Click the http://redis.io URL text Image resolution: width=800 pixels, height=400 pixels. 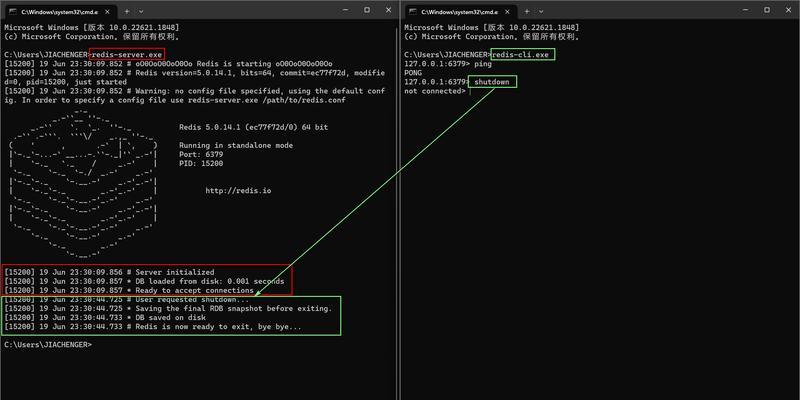pyautogui.click(x=238, y=191)
